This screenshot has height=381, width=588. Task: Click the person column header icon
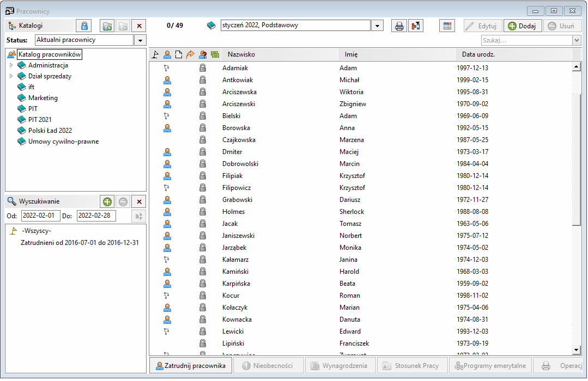[x=167, y=54]
